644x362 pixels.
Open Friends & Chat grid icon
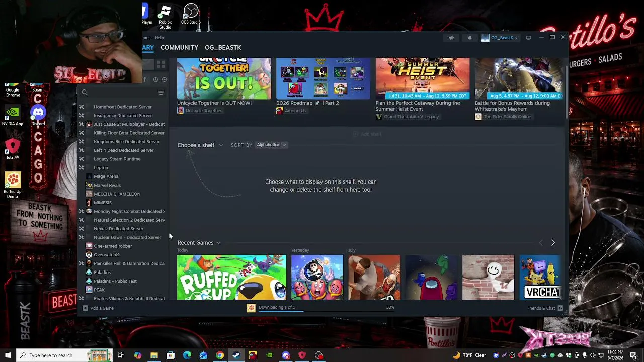(x=560, y=308)
